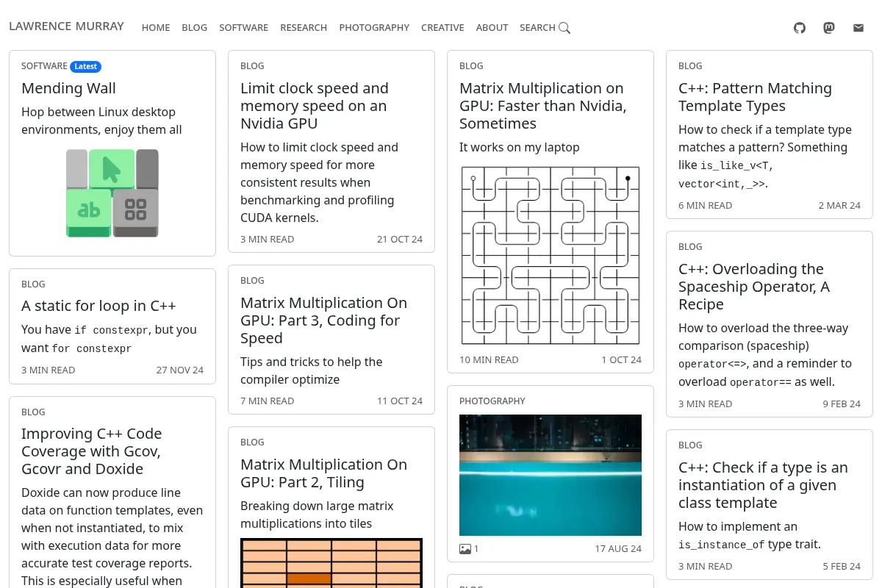Viewport: 882px width, 588px height.
Task: Click the Mending Wall app logo image
Action: (x=112, y=193)
